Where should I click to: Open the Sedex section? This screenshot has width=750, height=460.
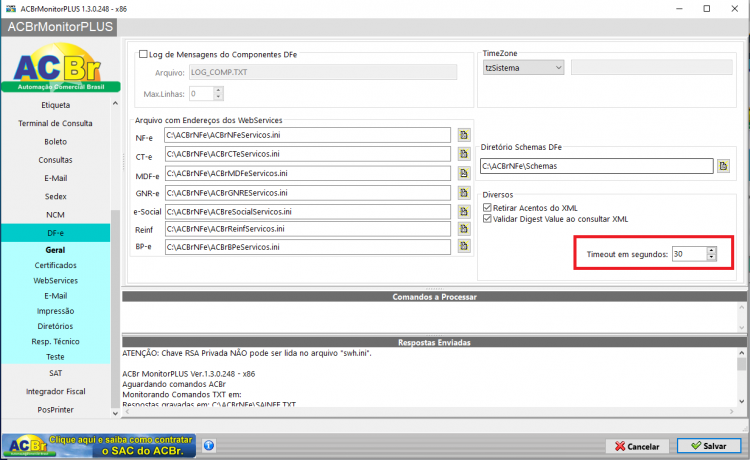pos(55,197)
